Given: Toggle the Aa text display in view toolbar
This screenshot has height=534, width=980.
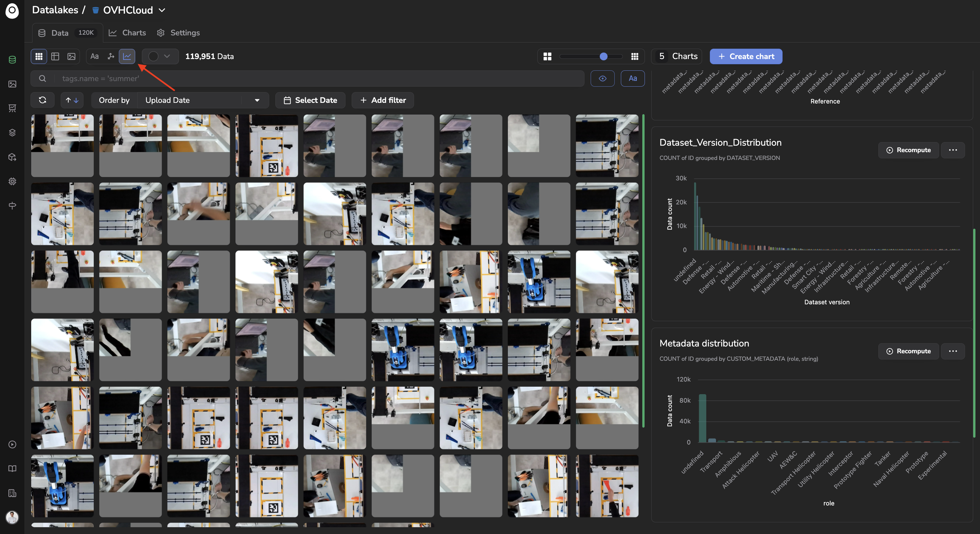Looking at the screenshot, I should coord(94,56).
